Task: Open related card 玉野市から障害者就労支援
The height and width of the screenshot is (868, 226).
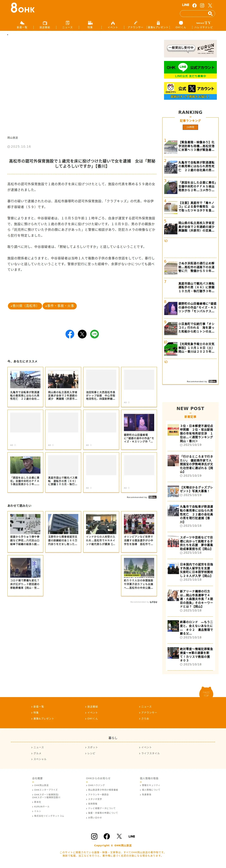Action: pos(63,531)
